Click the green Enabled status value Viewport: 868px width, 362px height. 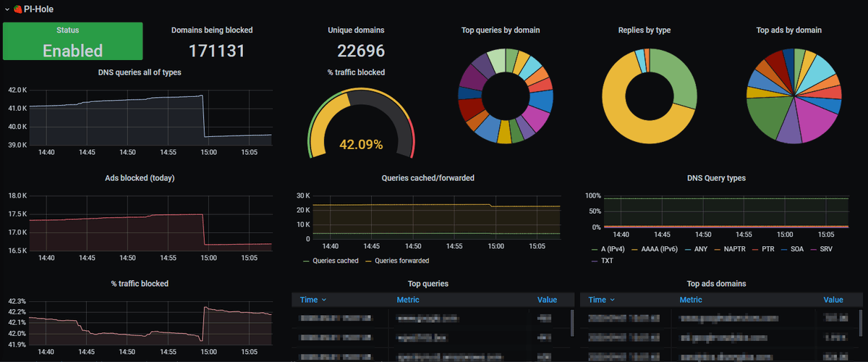tap(72, 51)
